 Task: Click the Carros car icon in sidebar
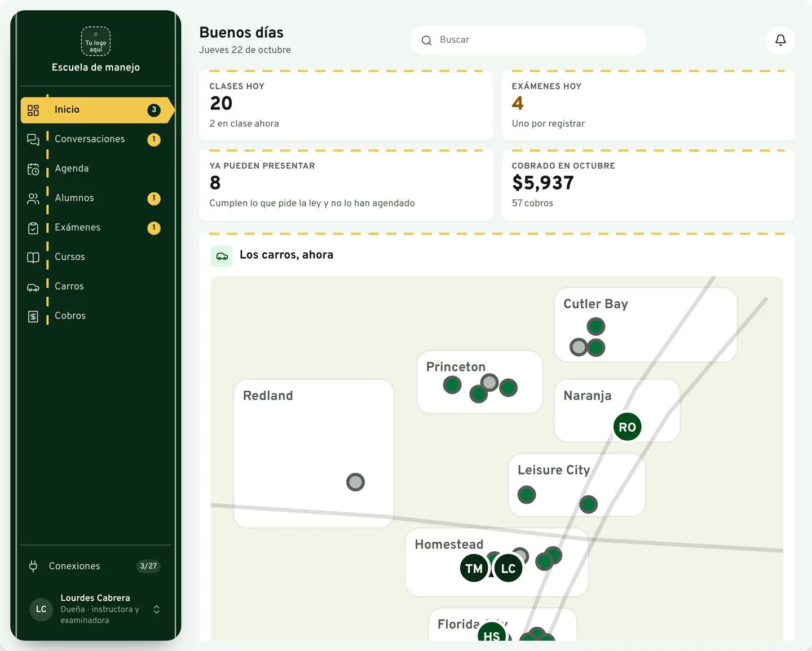click(33, 287)
